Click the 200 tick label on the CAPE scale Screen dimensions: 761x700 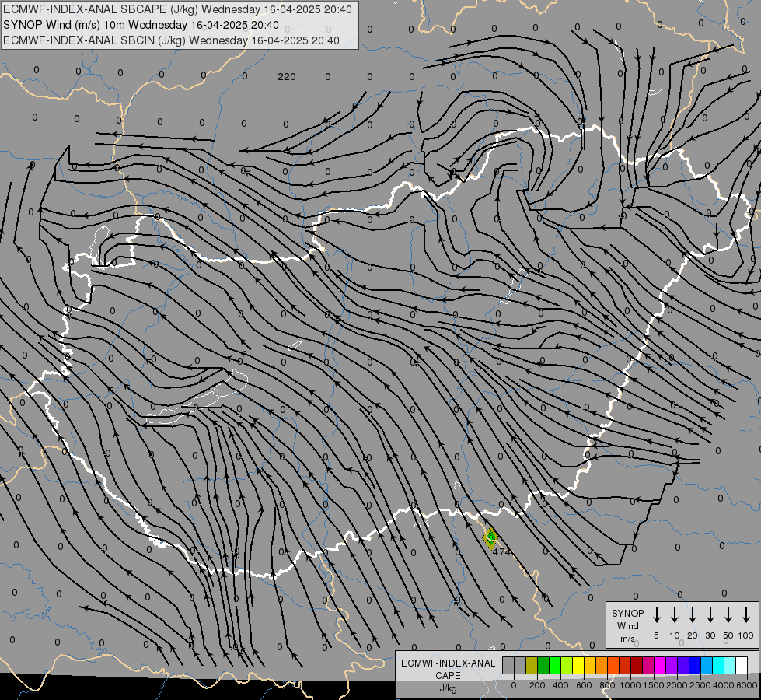click(537, 685)
